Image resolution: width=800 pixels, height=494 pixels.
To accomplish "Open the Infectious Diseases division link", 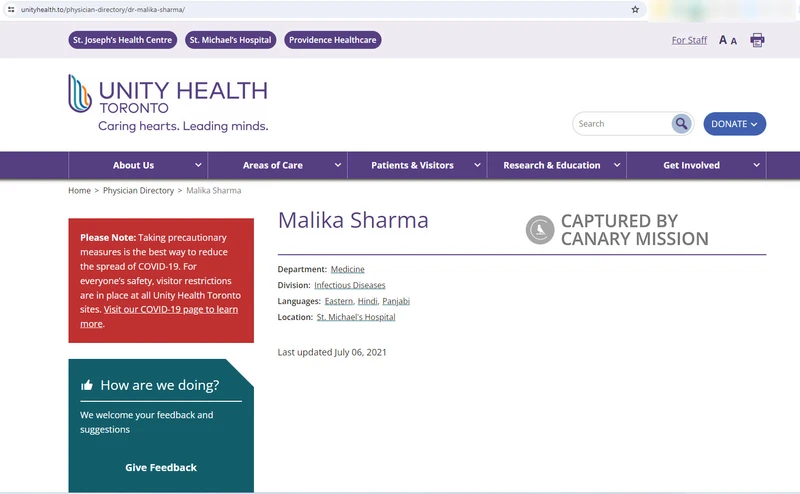I will [349, 285].
